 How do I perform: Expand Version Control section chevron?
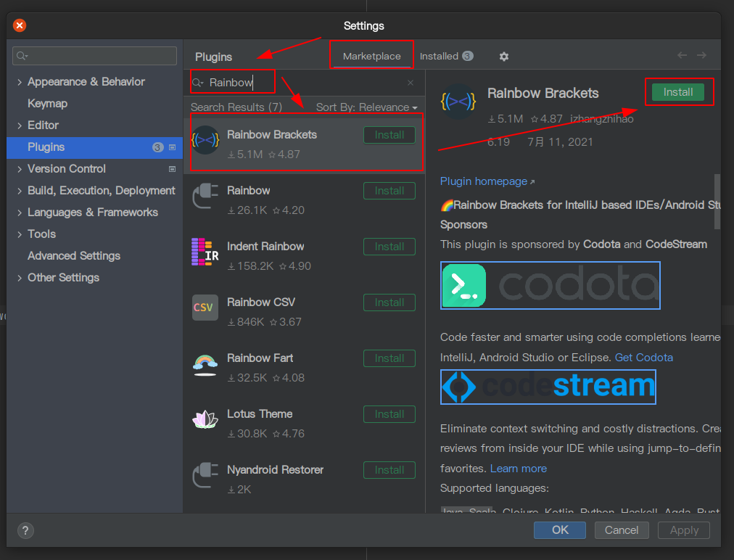coord(19,169)
